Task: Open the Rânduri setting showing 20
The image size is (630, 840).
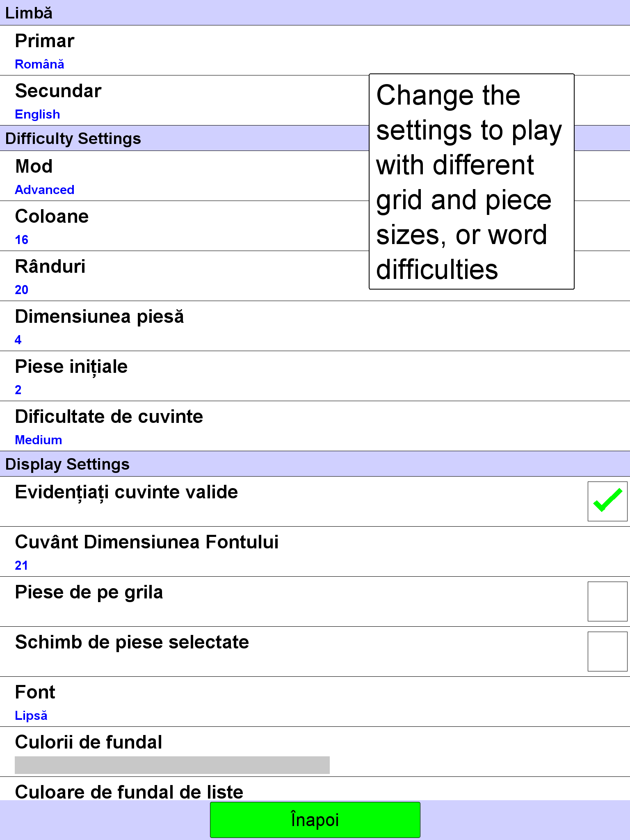Action: (315, 276)
